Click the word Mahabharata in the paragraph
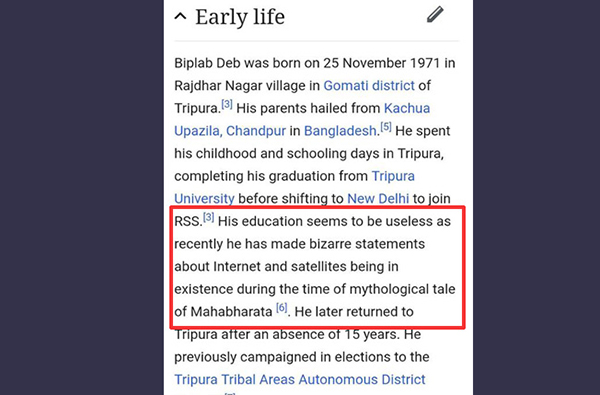The width and height of the screenshot is (600, 395). (x=231, y=312)
